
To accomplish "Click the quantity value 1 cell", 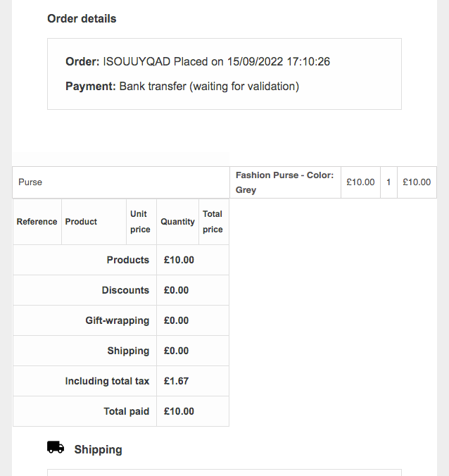I will 388,182.
